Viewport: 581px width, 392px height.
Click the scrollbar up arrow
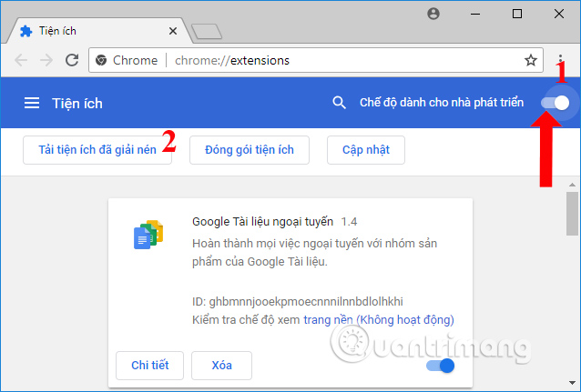pyautogui.click(x=572, y=184)
